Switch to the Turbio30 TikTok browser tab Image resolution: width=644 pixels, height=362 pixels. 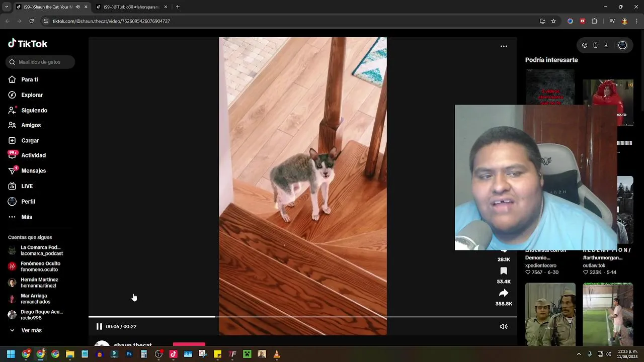131,7
